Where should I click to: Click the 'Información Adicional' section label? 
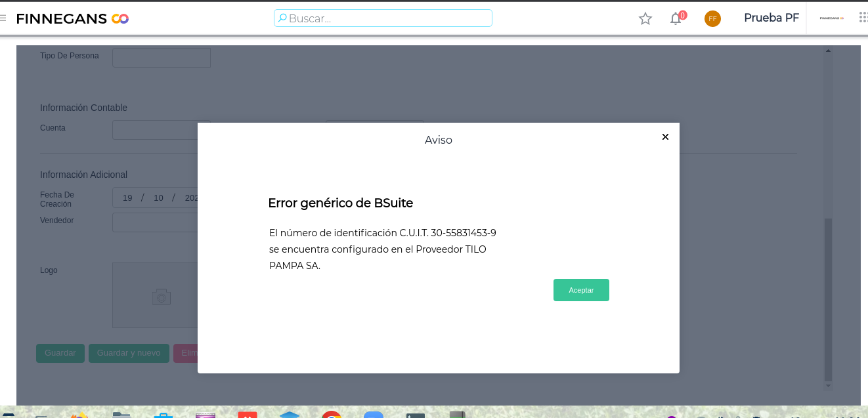click(83, 175)
